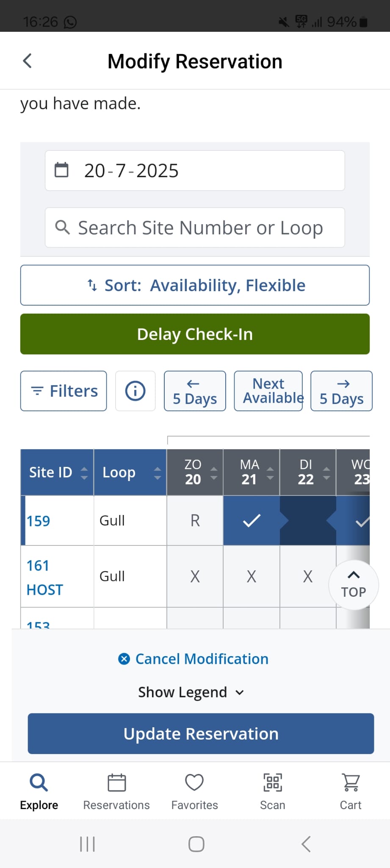Open the Reservations tab
The image size is (390, 868).
click(x=116, y=791)
